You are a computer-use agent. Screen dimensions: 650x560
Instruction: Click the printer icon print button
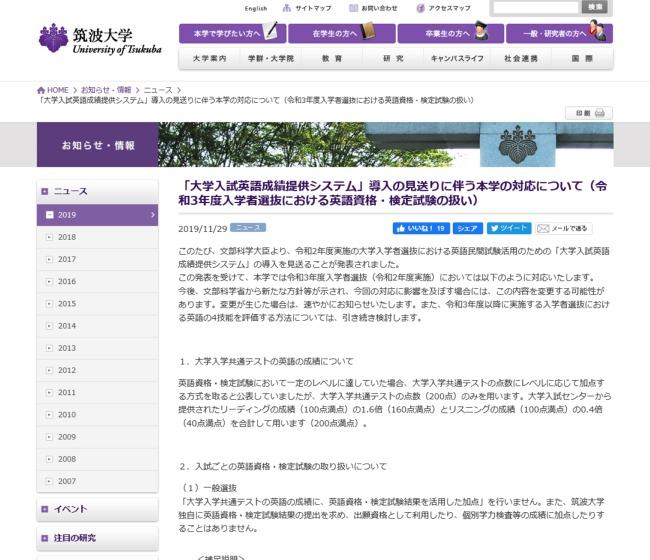(589, 113)
